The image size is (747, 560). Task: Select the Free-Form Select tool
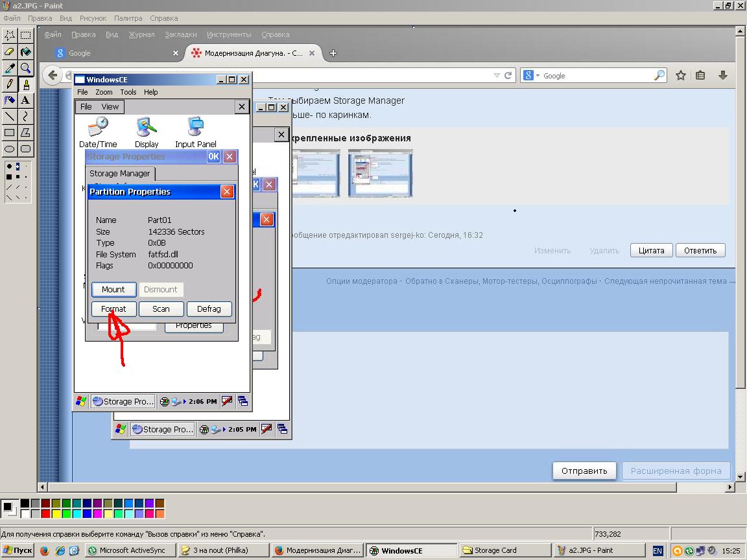[x=10, y=35]
